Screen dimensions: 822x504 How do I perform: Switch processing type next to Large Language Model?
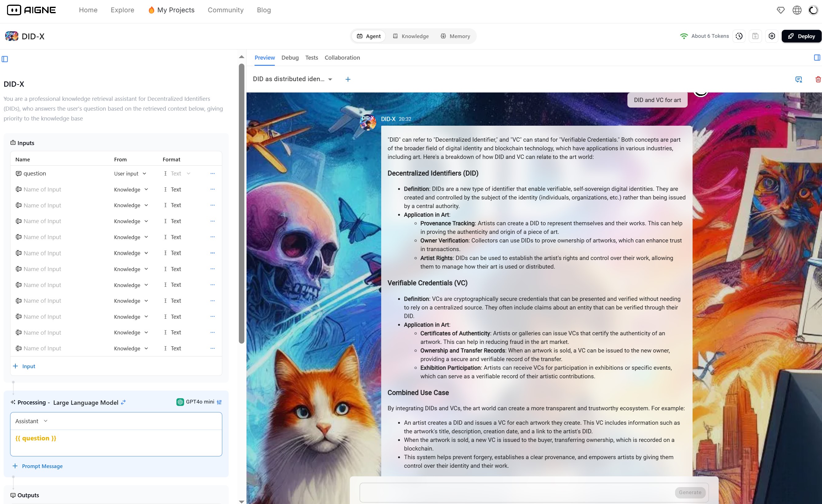(x=124, y=403)
